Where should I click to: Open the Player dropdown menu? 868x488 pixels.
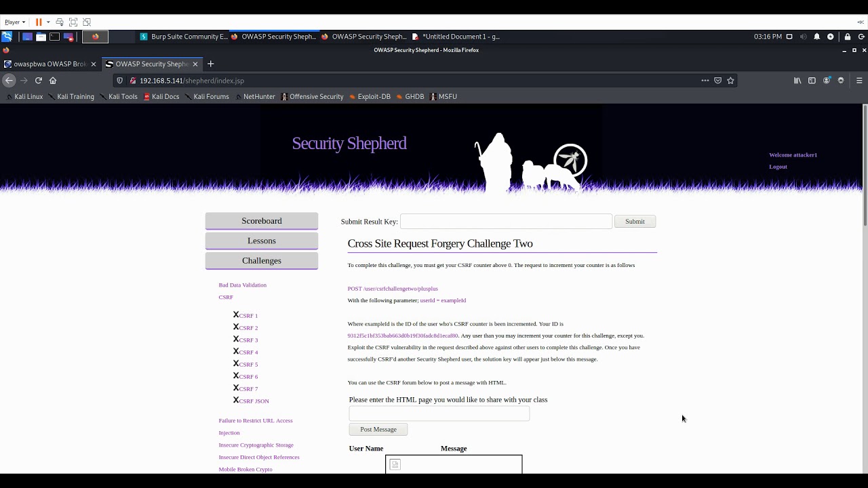pyautogui.click(x=15, y=22)
